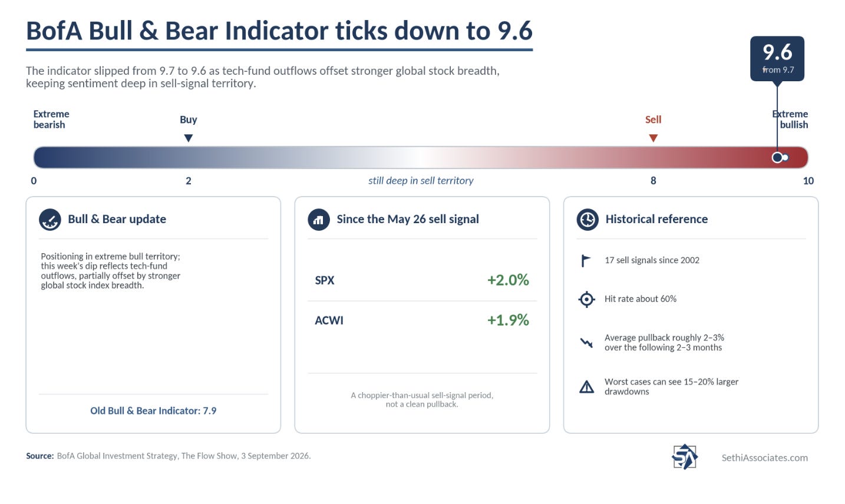Click the 9.6 value callout box
Image resolution: width=845 pixels, height=504 pixels.
777,58
